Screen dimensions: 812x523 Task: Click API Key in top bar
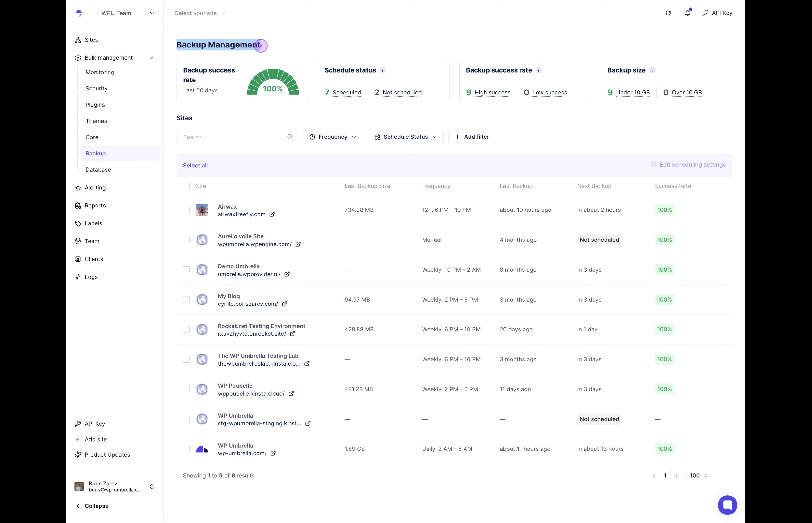(717, 13)
